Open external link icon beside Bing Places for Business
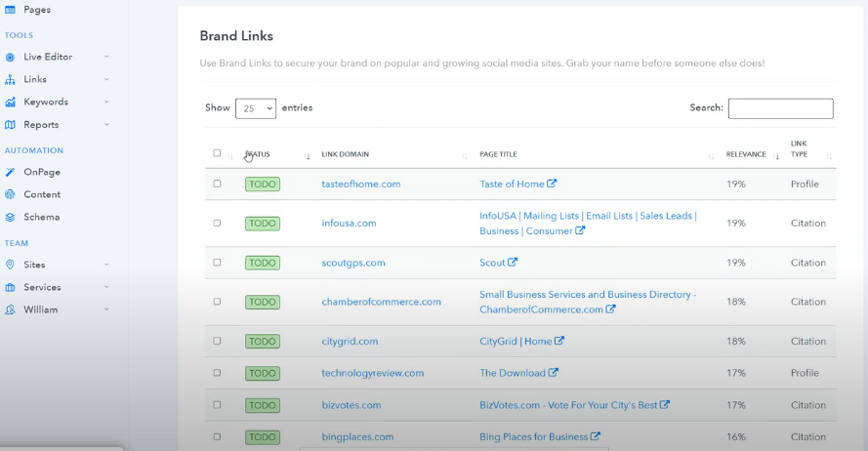Viewport: 868px width, 451px height. tap(596, 436)
